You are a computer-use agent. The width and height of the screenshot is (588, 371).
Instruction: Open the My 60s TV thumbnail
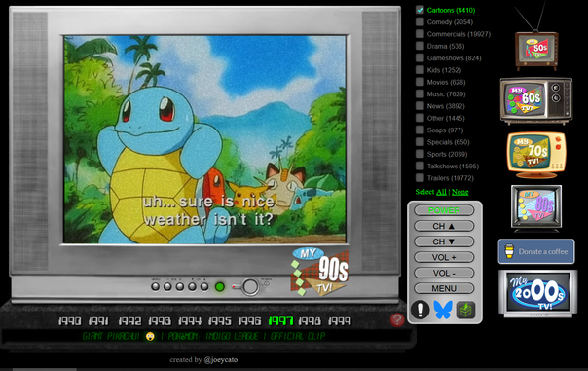pyautogui.click(x=536, y=100)
